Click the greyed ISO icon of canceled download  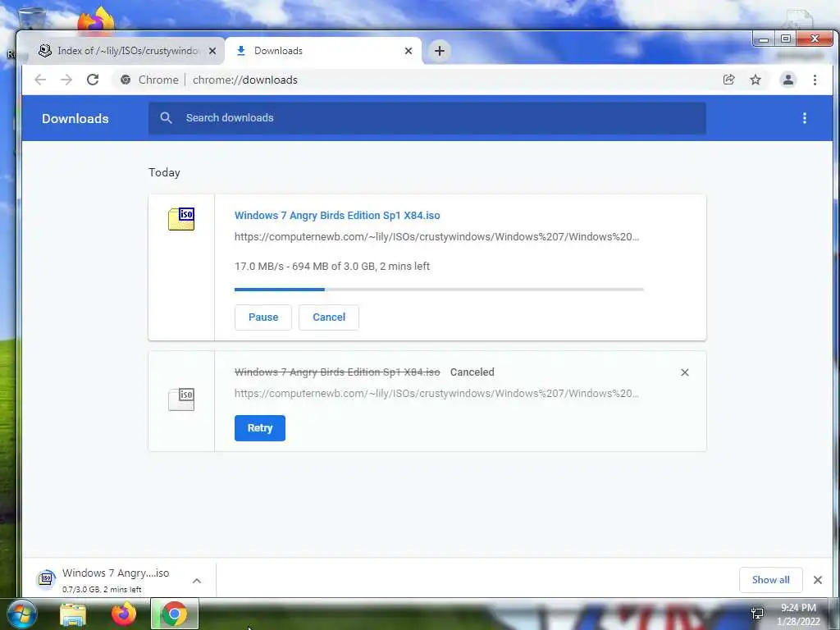click(181, 399)
